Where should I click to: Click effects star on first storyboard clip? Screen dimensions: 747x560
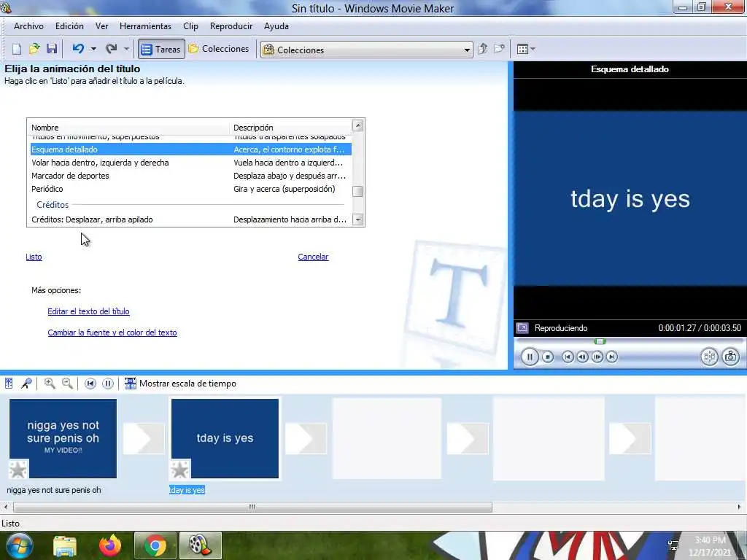click(18, 470)
